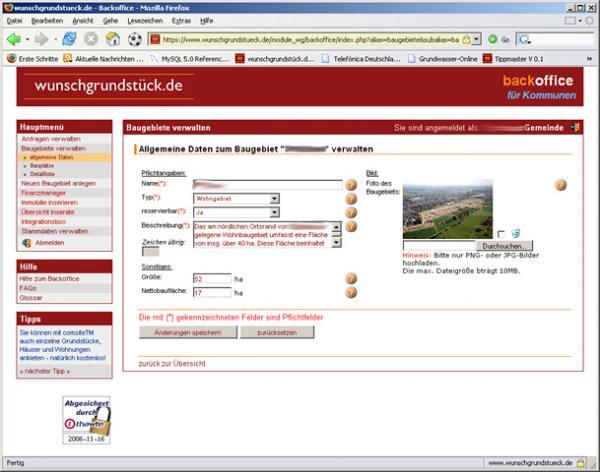Screen dimensions: 600x472
Task: Click the browser Forward arrow button
Action: pos(41,39)
